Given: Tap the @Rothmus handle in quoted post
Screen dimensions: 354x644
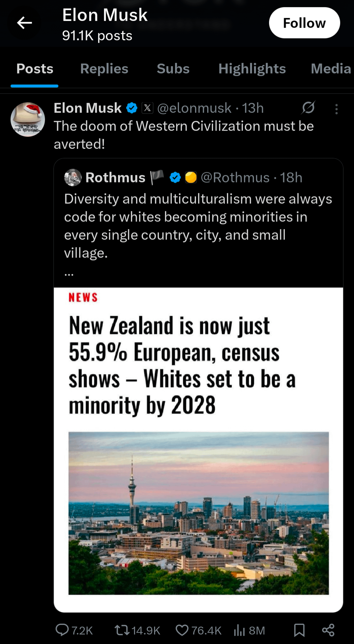Looking at the screenshot, I should tap(235, 177).
